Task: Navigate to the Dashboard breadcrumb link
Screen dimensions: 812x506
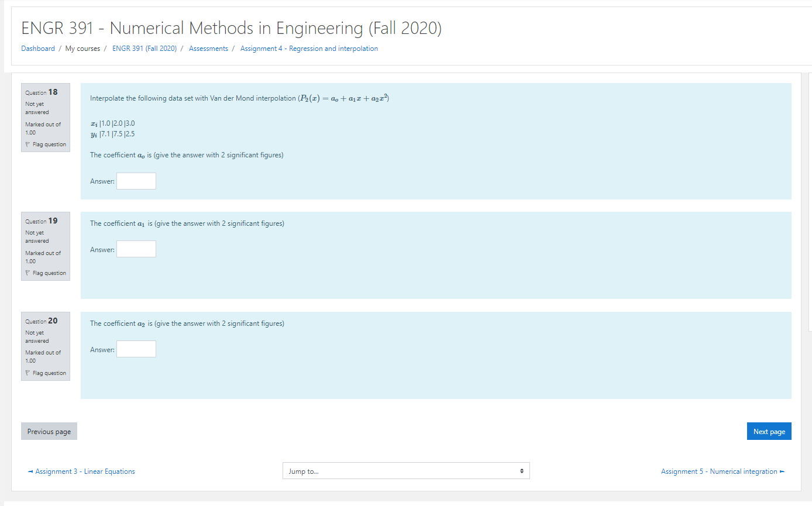Action: click(x=37, y=49)
